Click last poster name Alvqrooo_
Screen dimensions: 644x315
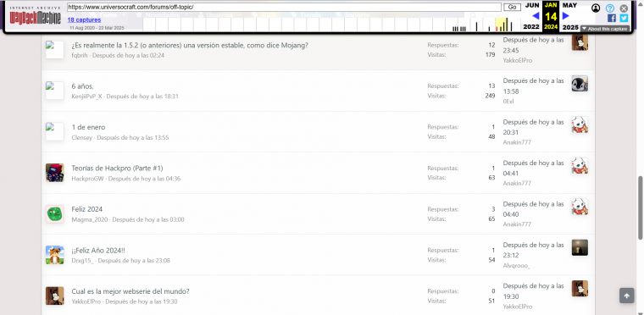pyautogui.click(x=517, y=266)
